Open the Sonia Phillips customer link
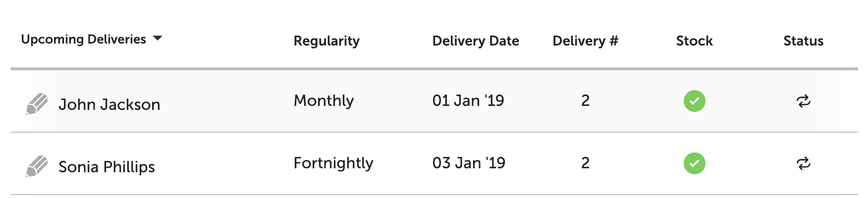The image size is (868, 198). pos(107,167)
